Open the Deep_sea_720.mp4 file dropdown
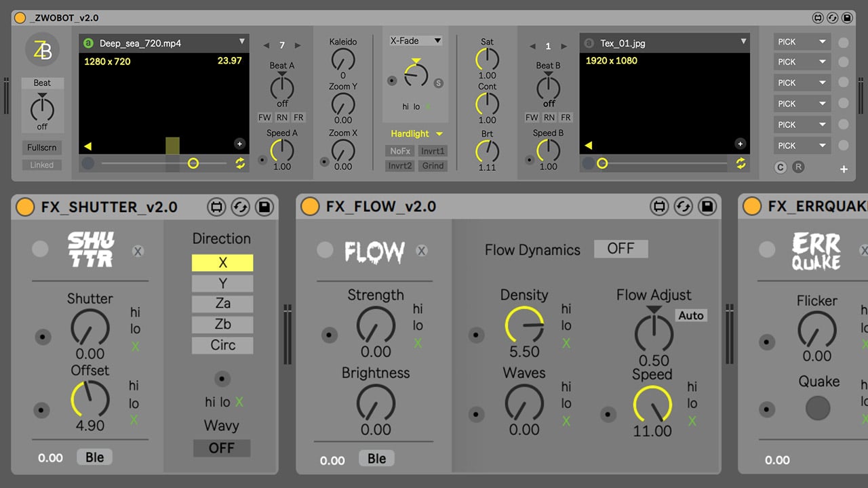The image size is (868, 488). [241, 43]
